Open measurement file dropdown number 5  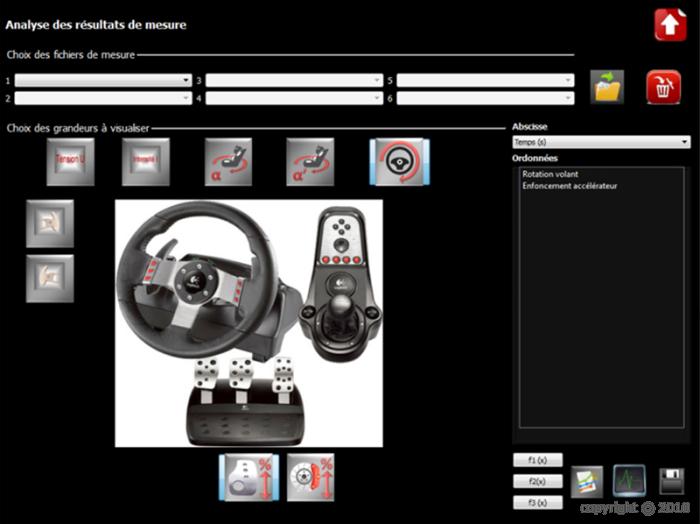(485, 80)
